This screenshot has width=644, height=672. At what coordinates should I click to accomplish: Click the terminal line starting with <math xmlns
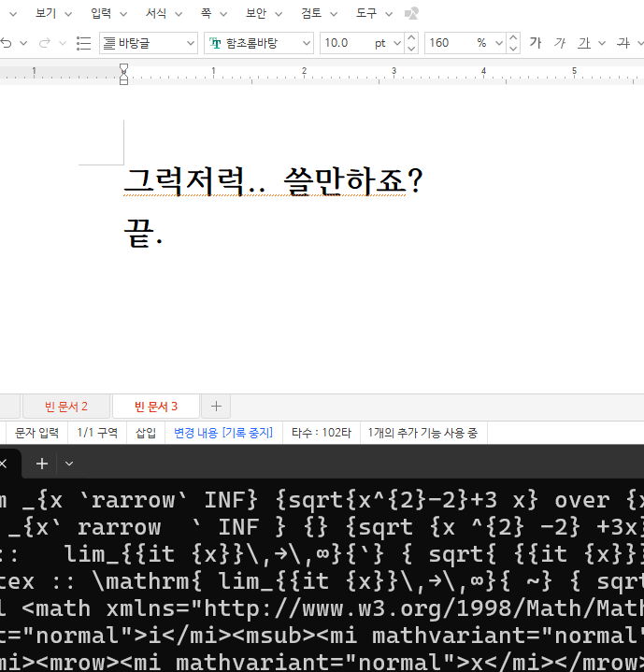point(322,608)
